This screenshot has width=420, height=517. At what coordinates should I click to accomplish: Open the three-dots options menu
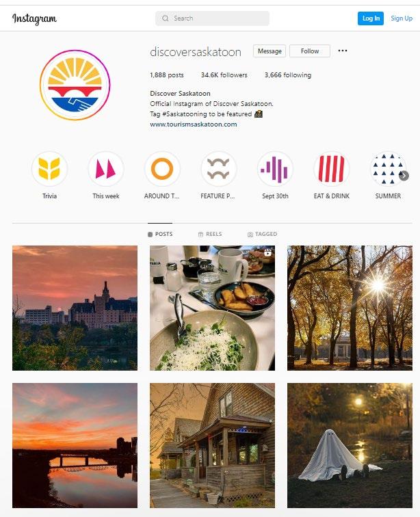tap(343, 51)
